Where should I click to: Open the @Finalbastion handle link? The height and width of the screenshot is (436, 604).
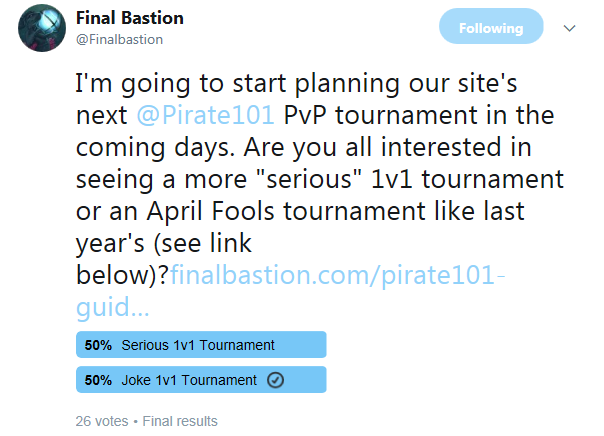coord(119,39)
